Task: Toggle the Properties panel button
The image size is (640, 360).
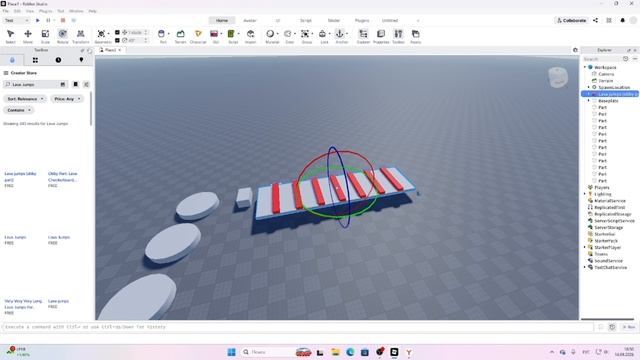Action: click(x=381, y=36)
